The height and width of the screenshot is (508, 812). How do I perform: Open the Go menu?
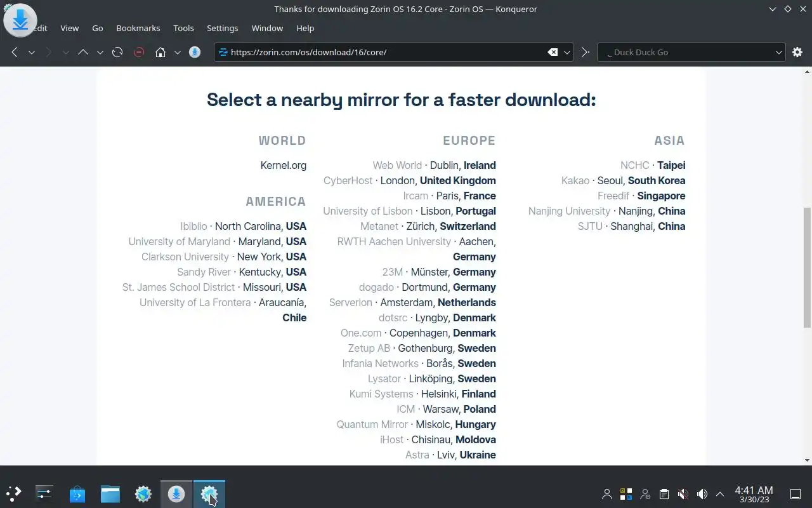click(97, 28)
